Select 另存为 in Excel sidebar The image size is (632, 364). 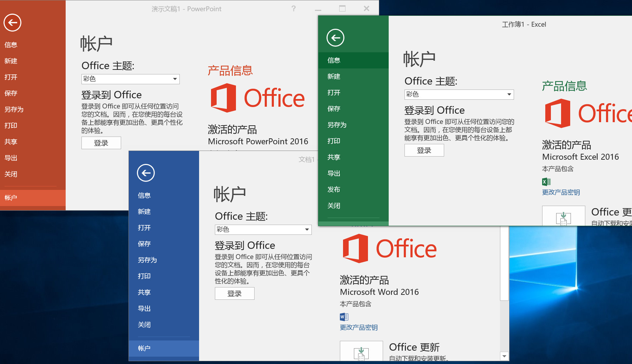[353, 125]
